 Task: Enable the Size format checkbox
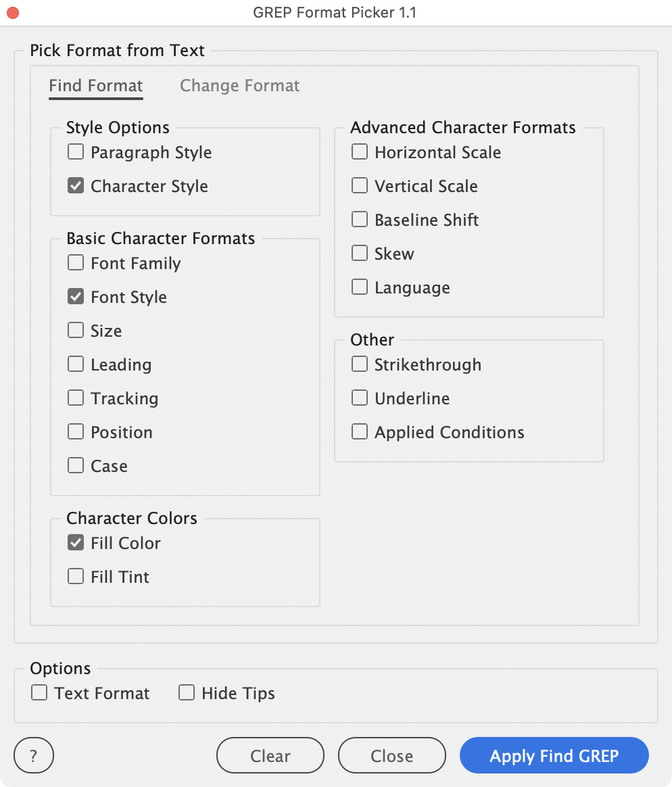coord(76,331)
